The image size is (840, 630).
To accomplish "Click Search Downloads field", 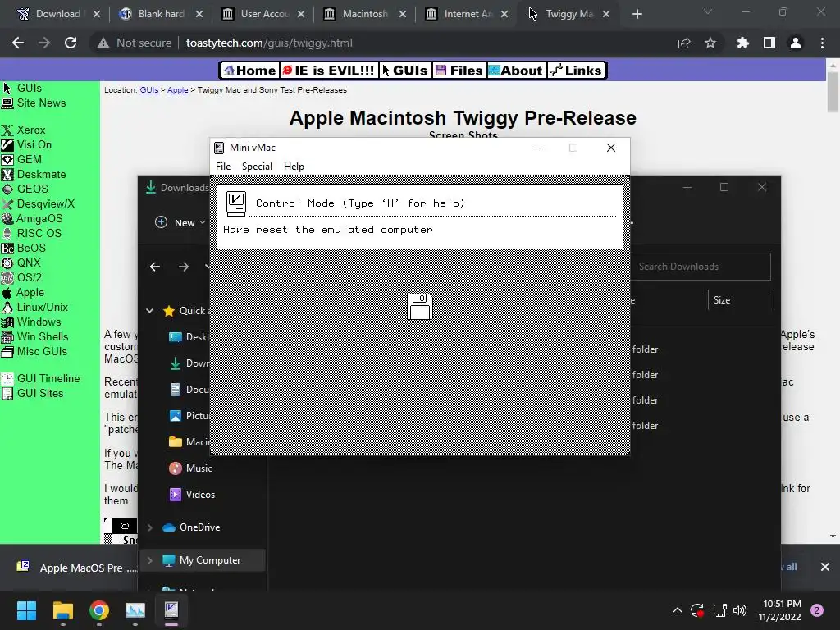I will [701, 267].
